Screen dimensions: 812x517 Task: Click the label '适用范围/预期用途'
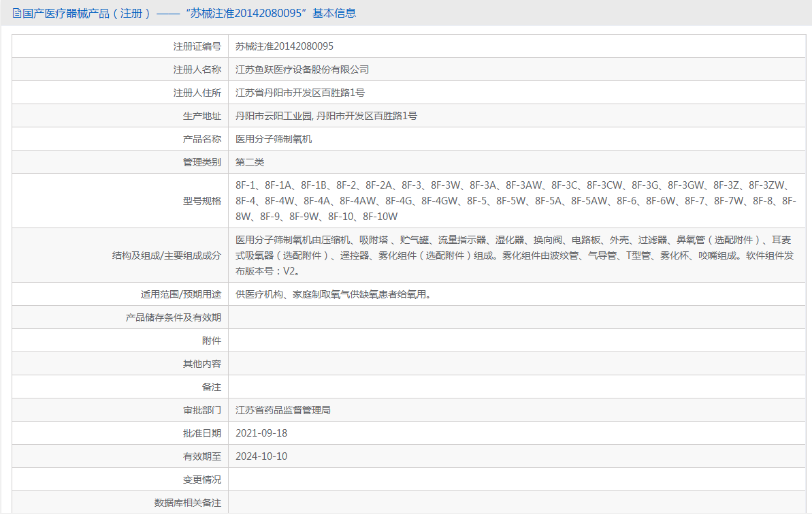181,294
